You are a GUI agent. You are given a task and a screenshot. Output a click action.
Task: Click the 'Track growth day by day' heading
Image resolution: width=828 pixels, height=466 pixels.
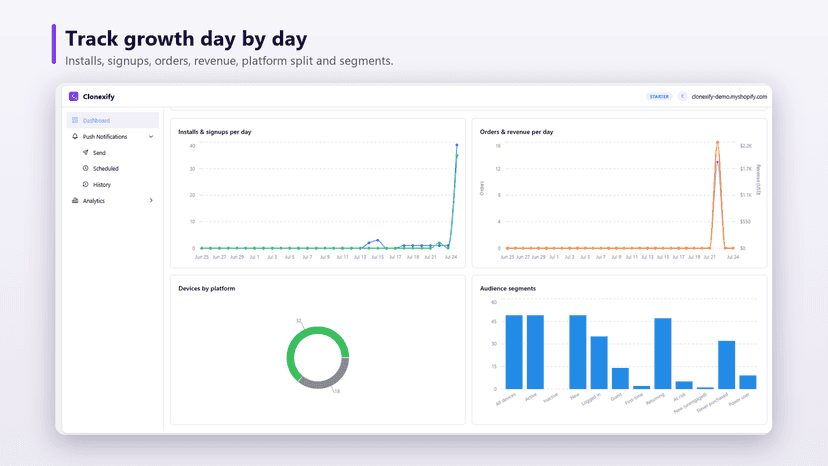coord(186,39)
